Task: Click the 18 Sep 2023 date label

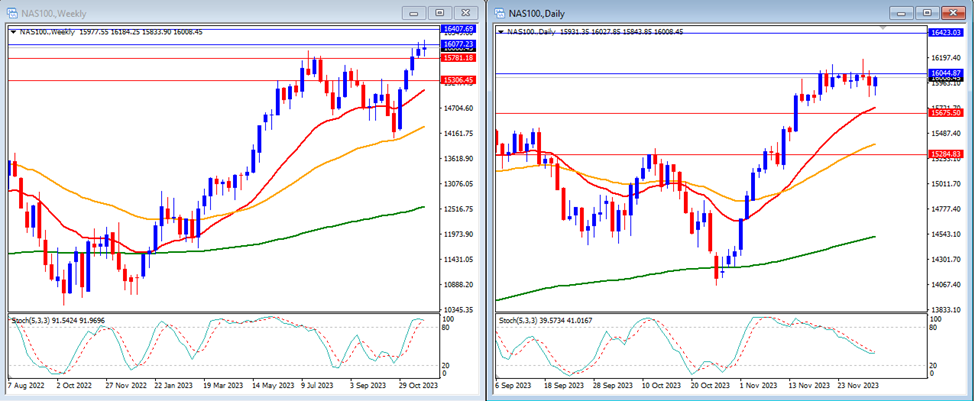Action: click(x=564, y=385)
